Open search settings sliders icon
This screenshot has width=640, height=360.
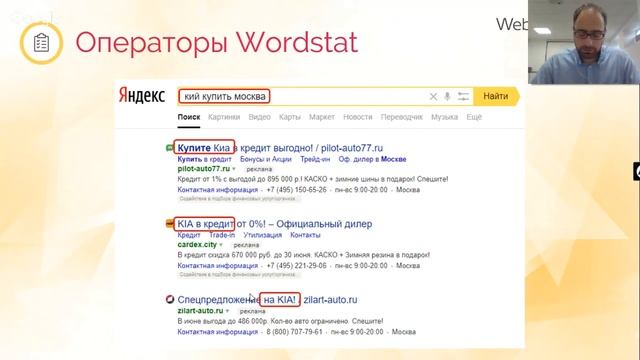tap(463, 97)
